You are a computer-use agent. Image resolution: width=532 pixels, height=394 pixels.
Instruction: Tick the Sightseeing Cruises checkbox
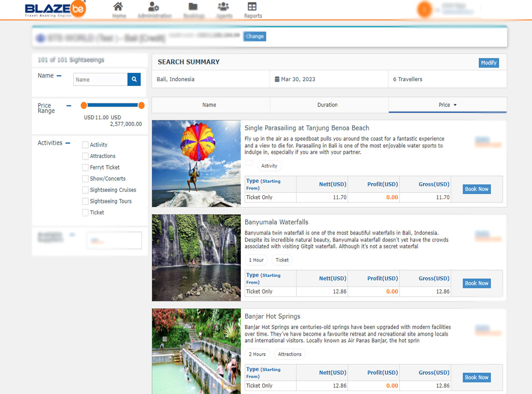click(85, 190)
